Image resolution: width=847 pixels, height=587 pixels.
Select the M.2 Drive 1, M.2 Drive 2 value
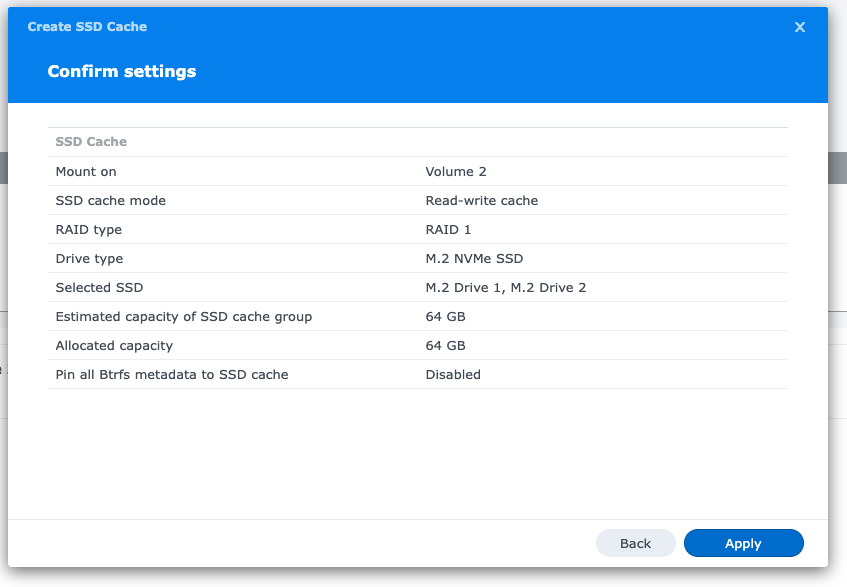[x=506, y=288]
